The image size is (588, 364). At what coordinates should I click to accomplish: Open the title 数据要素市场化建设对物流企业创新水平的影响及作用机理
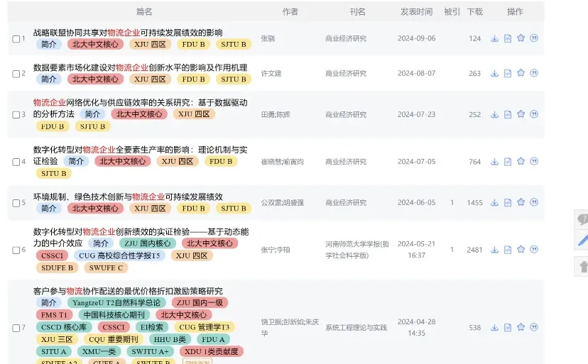coord(140,67)
